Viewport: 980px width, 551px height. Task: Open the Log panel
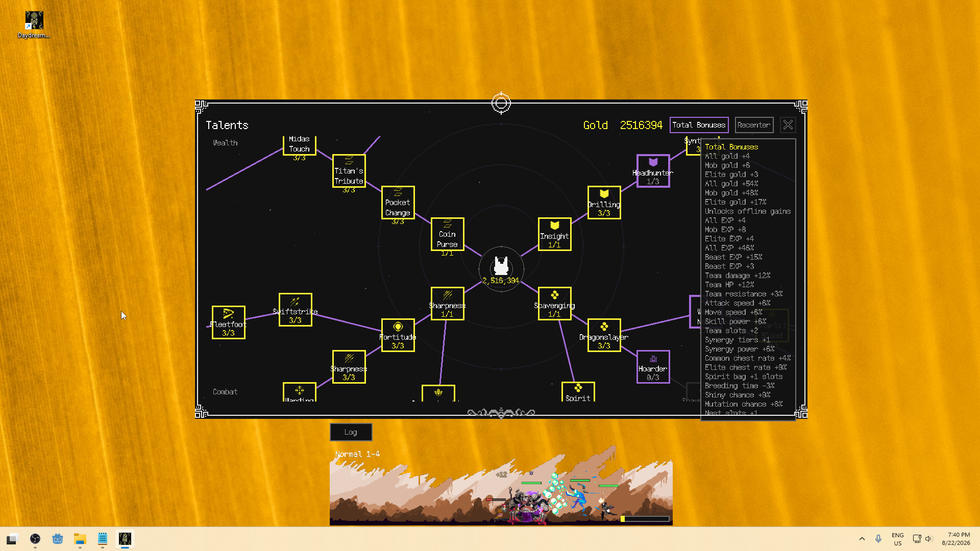click(351, 432)
